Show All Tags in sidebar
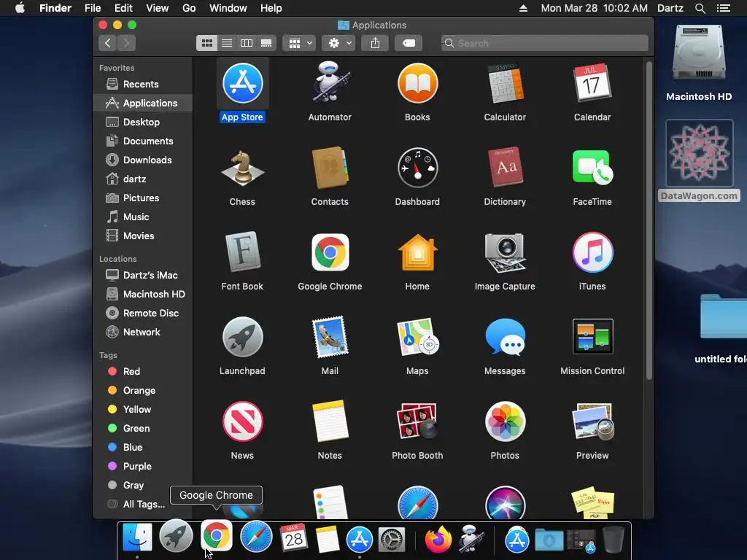The width and height of the screenshot is (747, 560). pyautogui.click(x=142, y=505)
